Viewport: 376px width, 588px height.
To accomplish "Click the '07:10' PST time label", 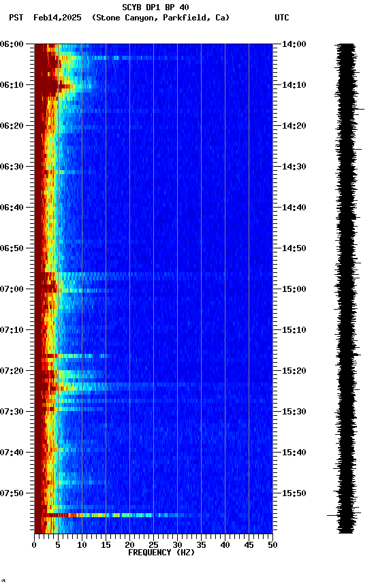I will [x=12, y=330].
